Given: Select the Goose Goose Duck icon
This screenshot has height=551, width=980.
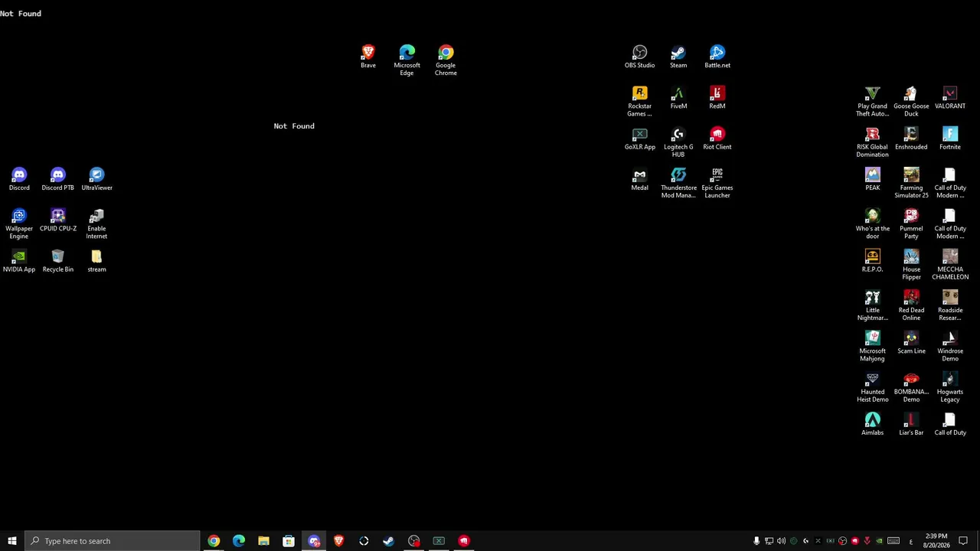Looking at the screenshot, I should pyautogui.click(x=911, y=101).
